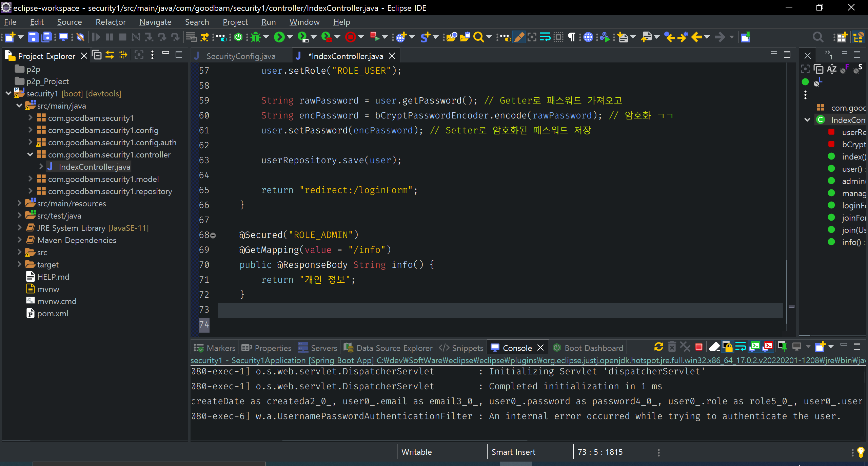Select info() method in Outline view
Screen dimensions: 868x466
point(851,242)
